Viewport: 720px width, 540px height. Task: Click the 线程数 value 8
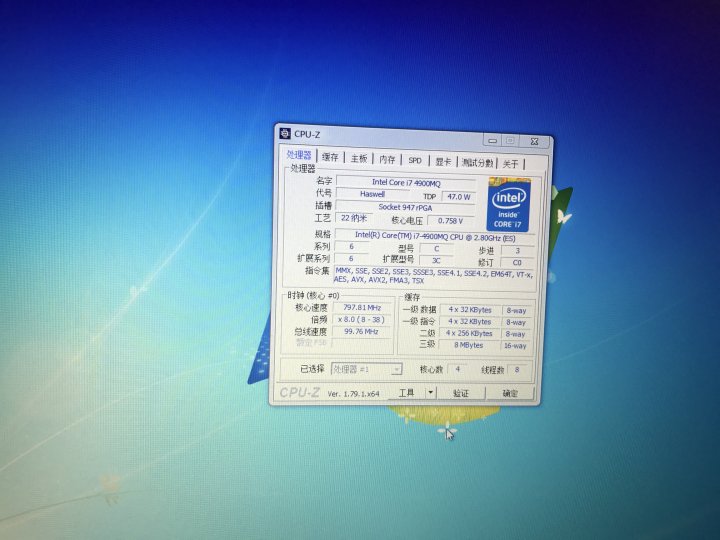(x=517, y=370)
